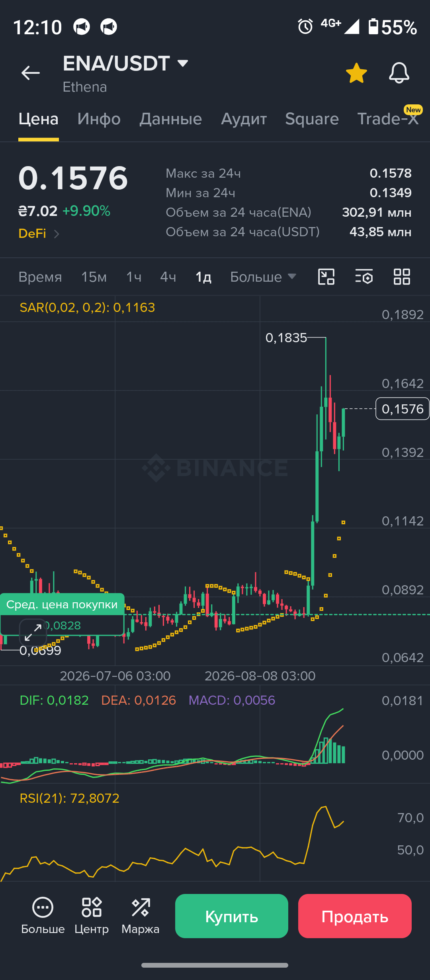Open the Маржа trading icon
The height and width of the screenshot is (980, 430).
pyautogui.click(x=141, y=916)
